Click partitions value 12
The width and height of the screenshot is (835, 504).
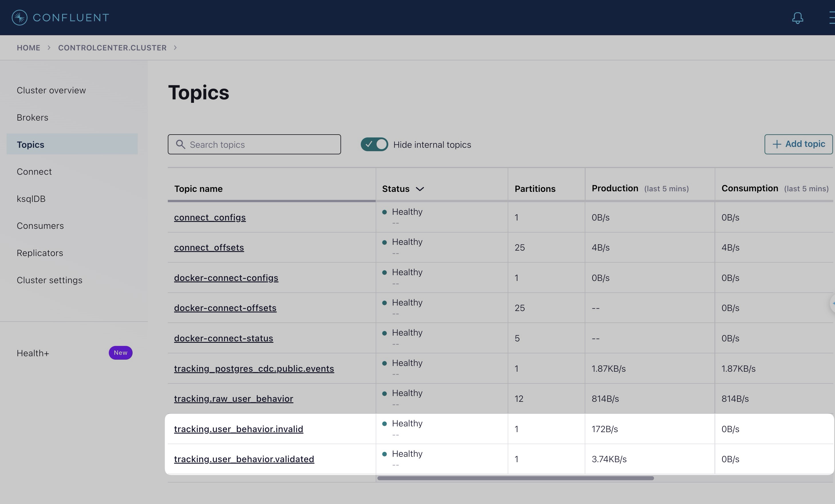coord(519,399)
